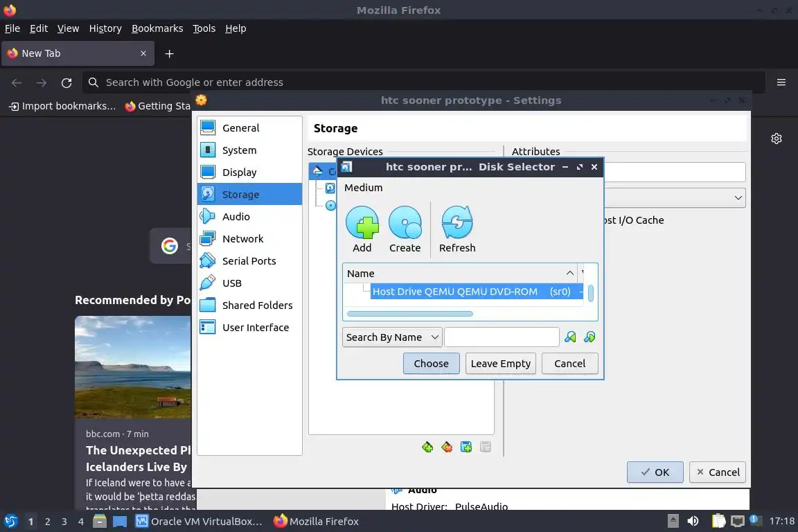The image size is (798, 532).
Task: Click the Choose button in Disk Selector
Action: click(431, 364)
